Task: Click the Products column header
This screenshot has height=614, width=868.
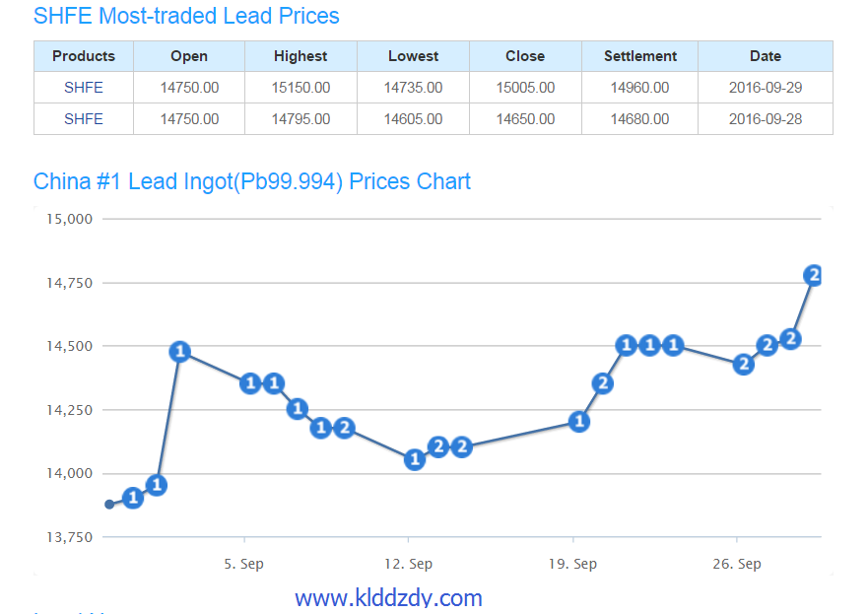Action: click(84, 56)
